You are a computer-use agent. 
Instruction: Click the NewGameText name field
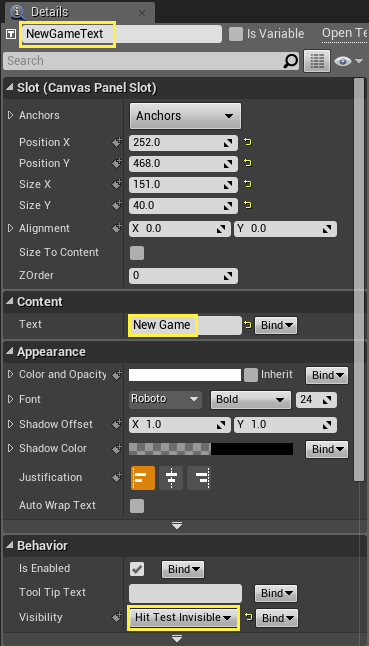122,34
